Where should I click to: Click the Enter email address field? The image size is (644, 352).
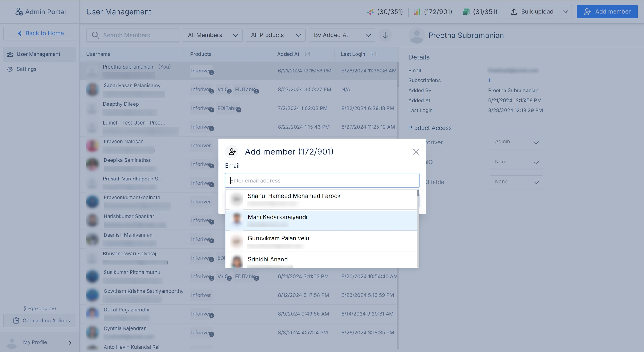(x=322, y=180)
